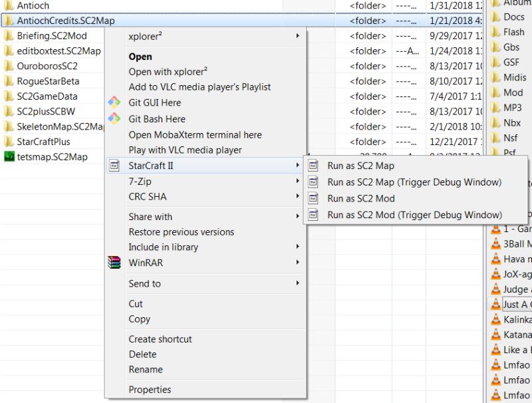
Task: Choose Rename from the context menu
Action: pyautogui.click(x=146, y=370)
